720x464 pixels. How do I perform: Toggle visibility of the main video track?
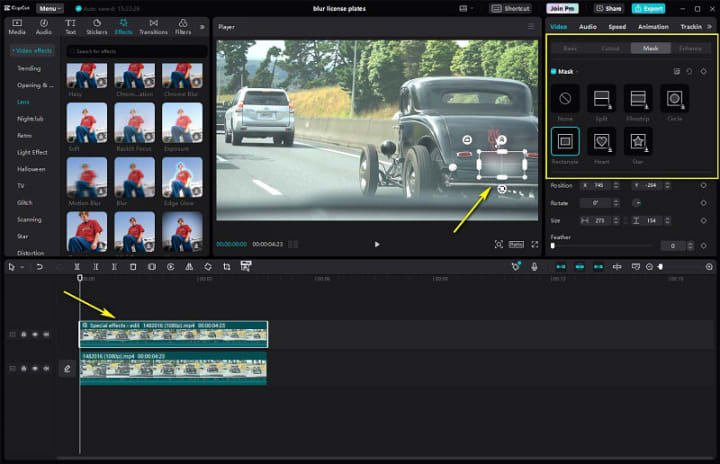[35, 368]
